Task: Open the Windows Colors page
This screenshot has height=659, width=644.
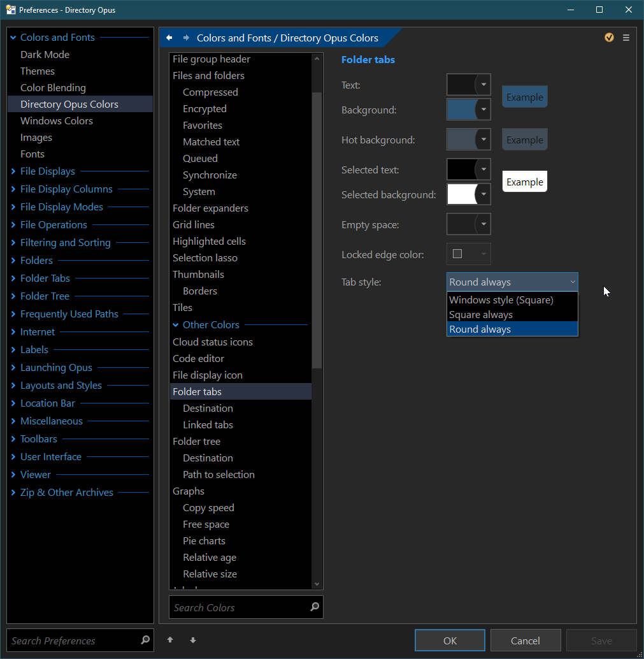Action: (56, 121)
